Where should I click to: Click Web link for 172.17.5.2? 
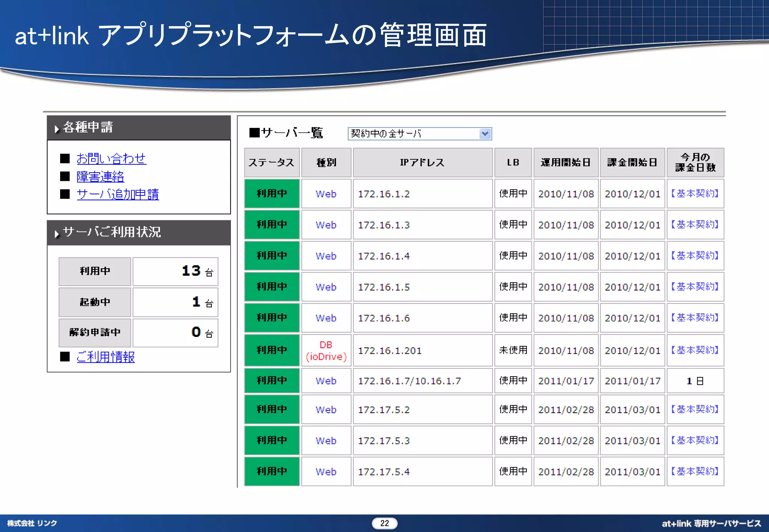pos(326,410)
